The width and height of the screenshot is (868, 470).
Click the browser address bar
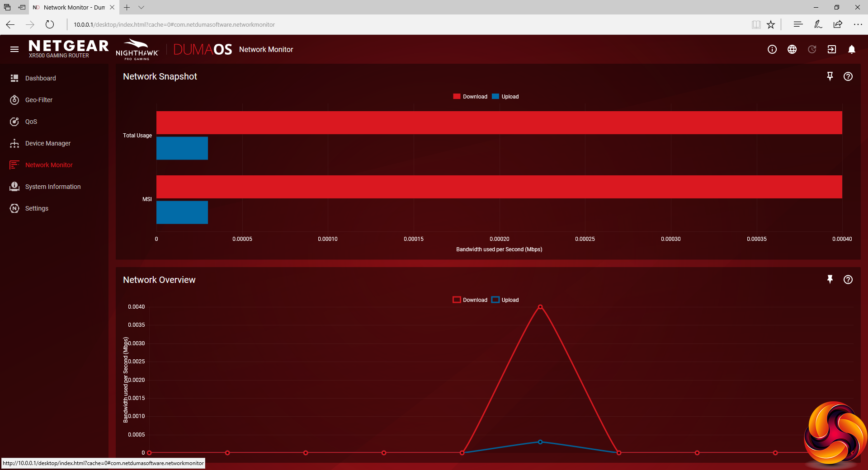(407, 24)
